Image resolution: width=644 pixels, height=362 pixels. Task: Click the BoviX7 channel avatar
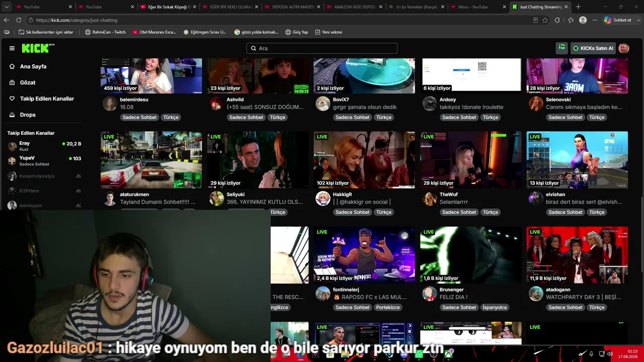[x=323, y=104]
